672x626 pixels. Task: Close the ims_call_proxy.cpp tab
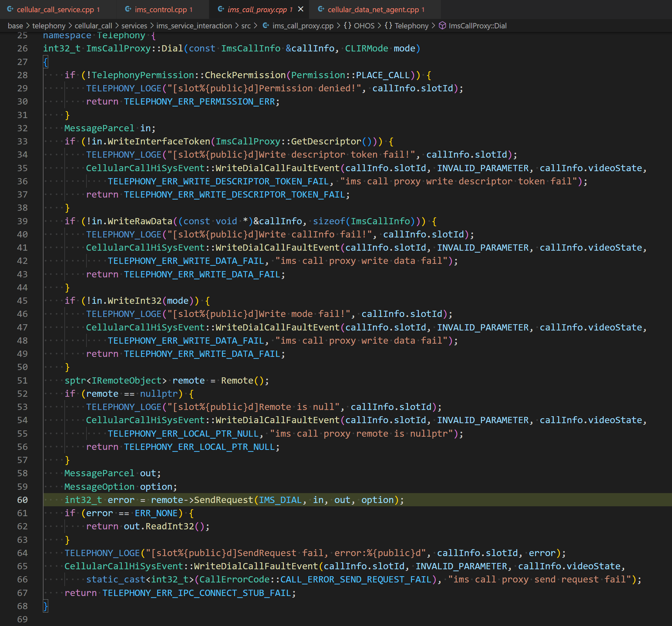pyautogui.click(x=300, y=9)
